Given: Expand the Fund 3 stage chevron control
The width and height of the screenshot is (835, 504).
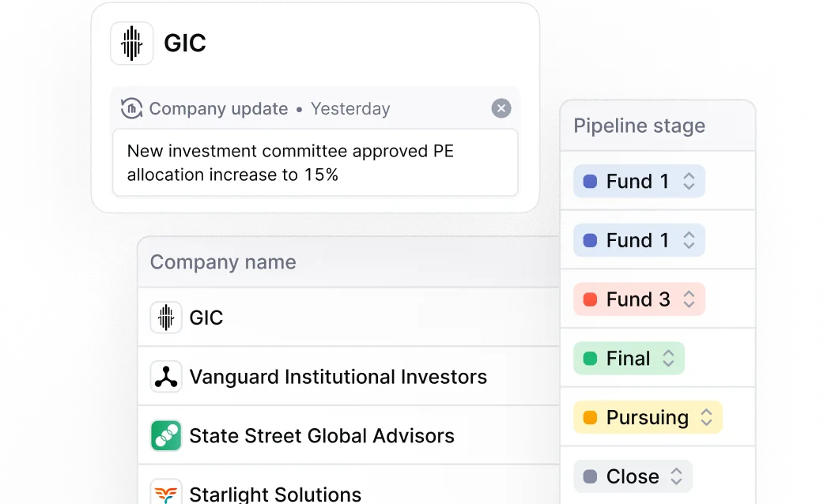Looking at the screenshot, I should (690, 299).
